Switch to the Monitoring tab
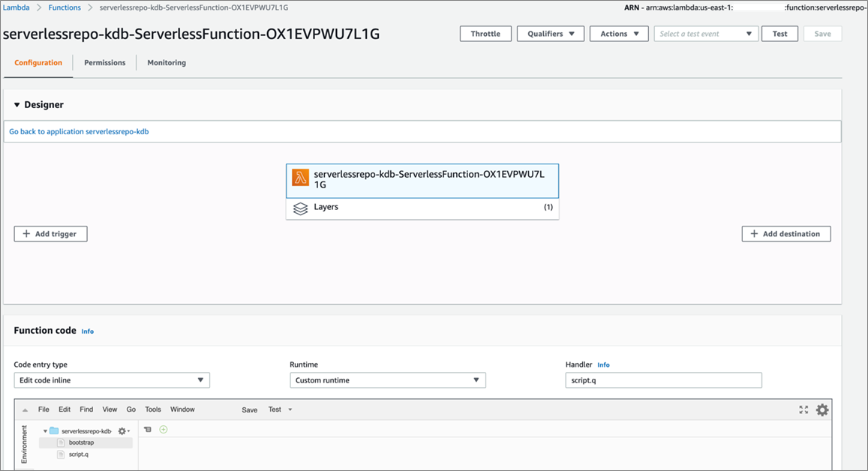The height and width of the screenshot is (471, 868). (167, 62)
